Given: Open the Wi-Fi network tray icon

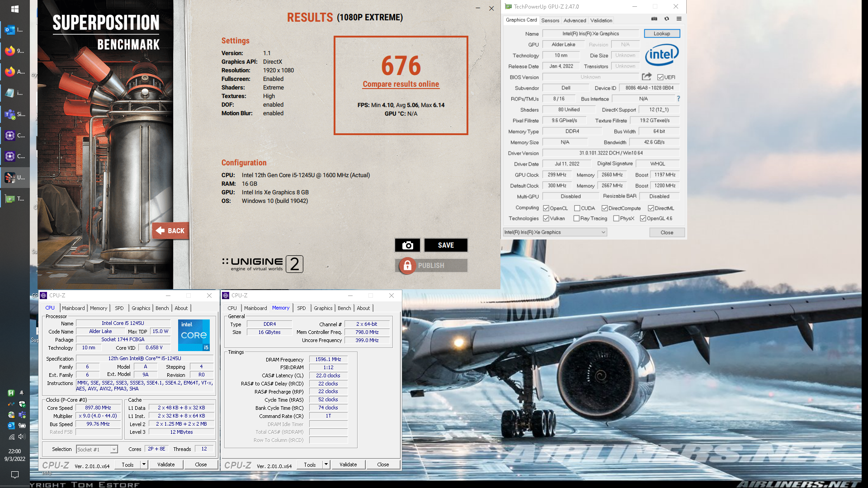Looking at the screenshot, I should [11, 437].
